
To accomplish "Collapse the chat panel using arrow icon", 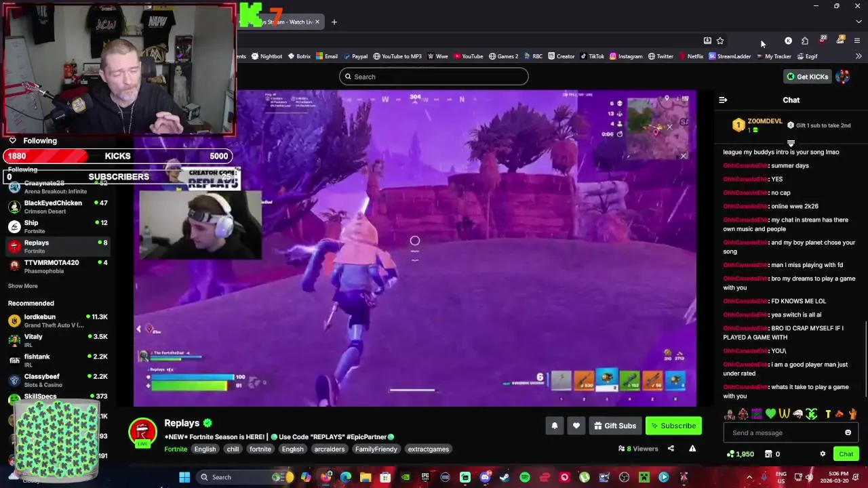I will [x=723, y=100].
